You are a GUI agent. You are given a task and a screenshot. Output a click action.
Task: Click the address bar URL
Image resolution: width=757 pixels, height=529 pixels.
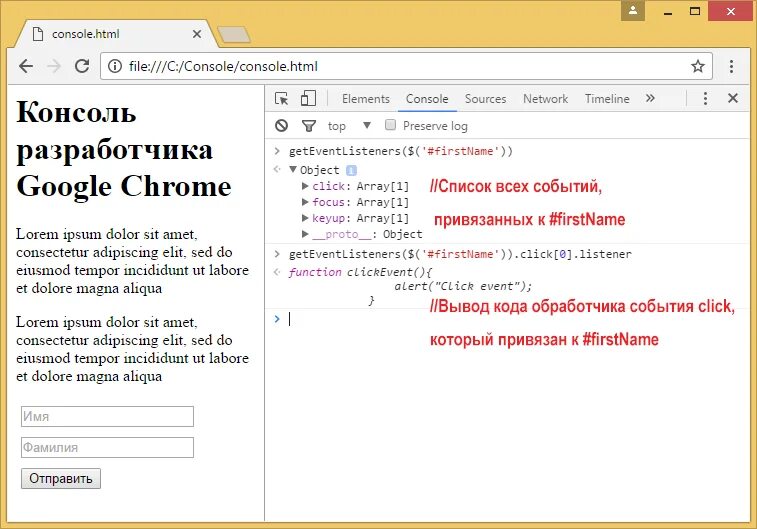(x=223, y=66)
